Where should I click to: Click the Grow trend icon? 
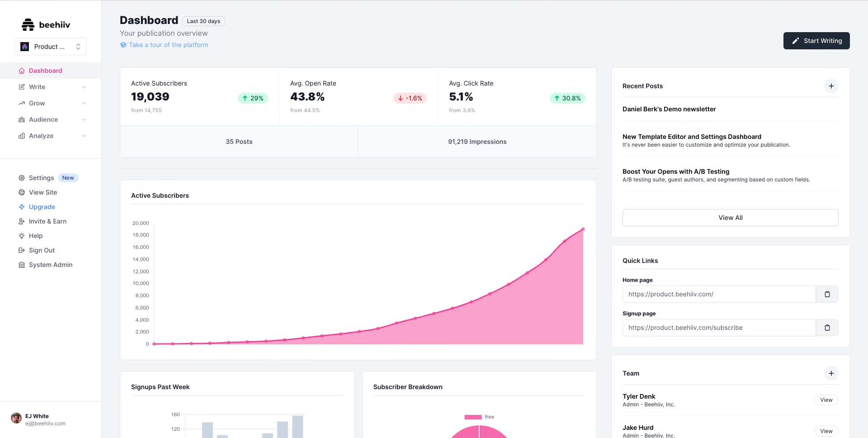pyautogui.click(x=22, y=103)
